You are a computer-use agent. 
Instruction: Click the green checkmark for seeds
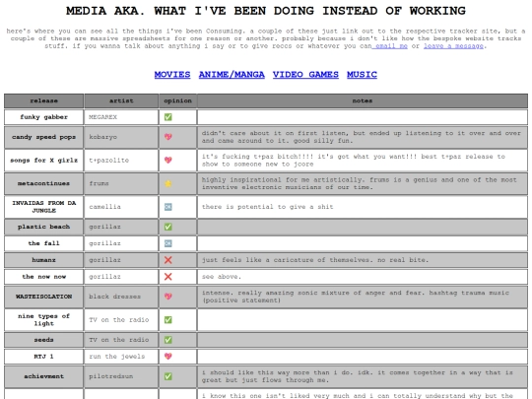coord(167,340)
